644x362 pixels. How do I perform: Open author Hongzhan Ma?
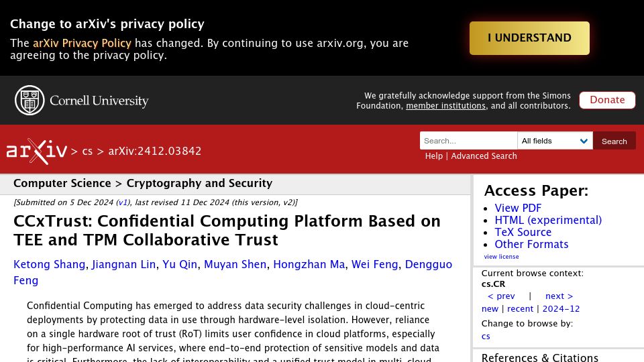point(309,264)
